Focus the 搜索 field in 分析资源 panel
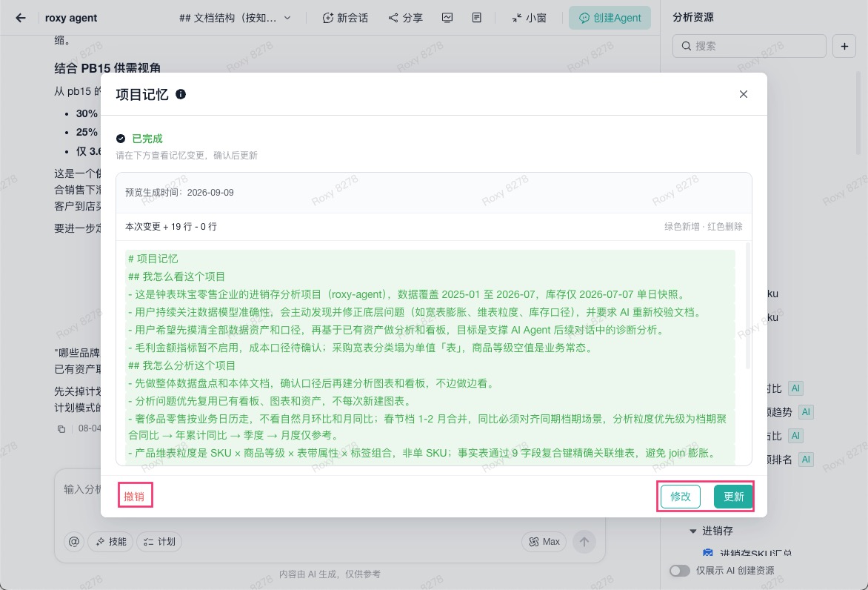 (x=749, y=46)
